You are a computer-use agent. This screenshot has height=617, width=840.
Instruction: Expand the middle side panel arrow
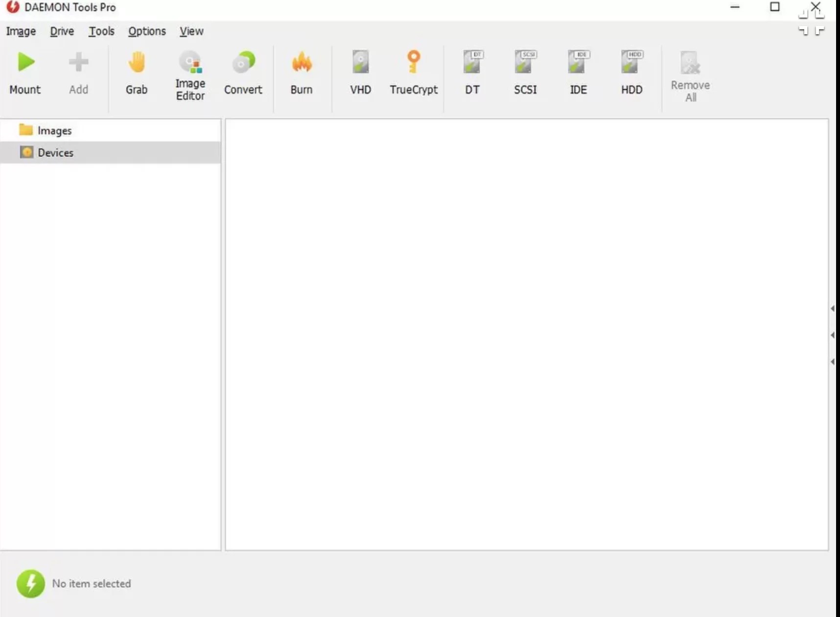pyautogui.click(x=833, y=335)
